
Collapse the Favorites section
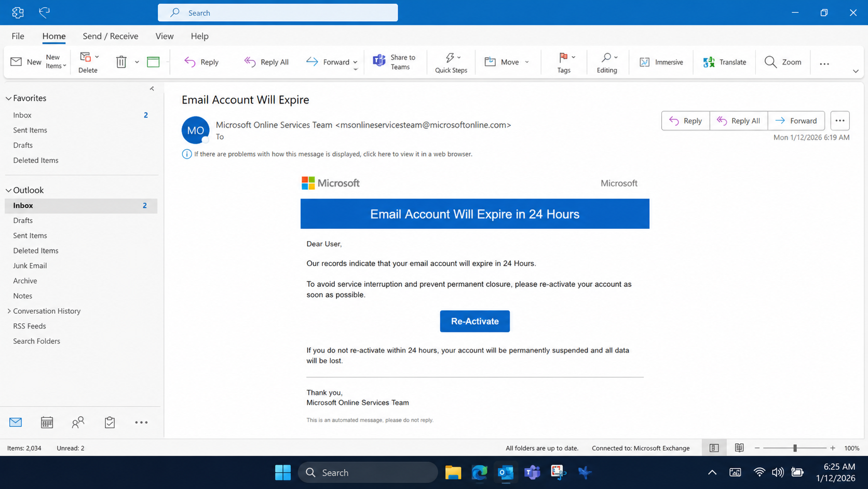coord(9,98)
